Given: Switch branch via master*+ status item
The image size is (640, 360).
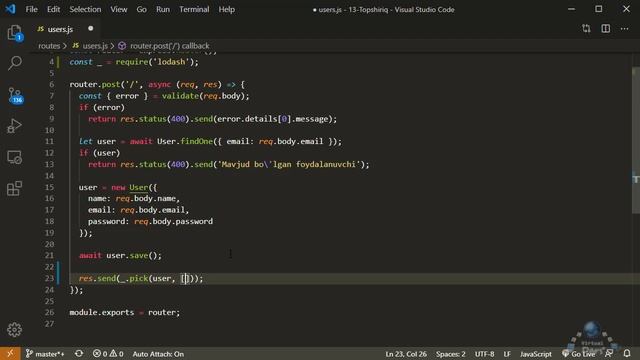Looking at the screenshot, I should point(45,354).
